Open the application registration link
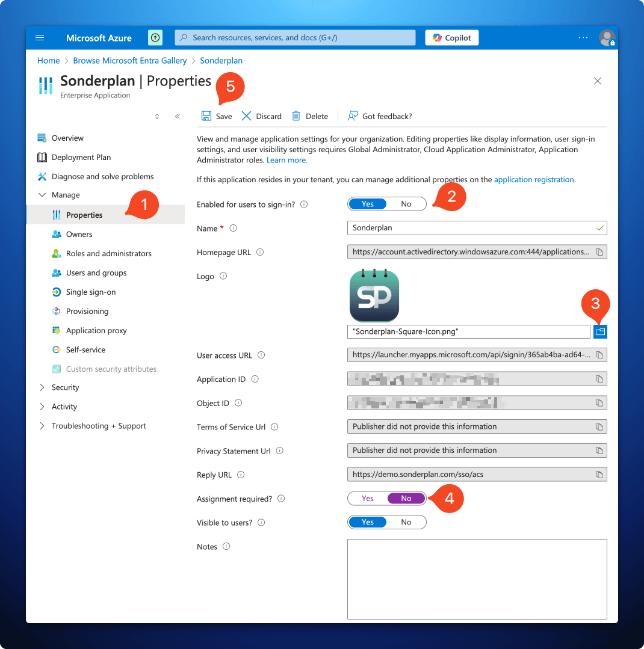Viewport: 644px width, 649px height. coord(533,179)
